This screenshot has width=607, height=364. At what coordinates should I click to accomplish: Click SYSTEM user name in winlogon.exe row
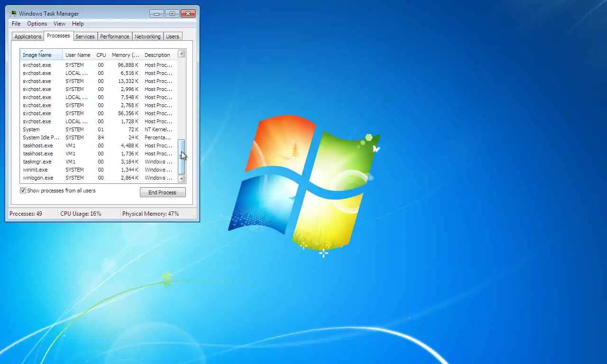pyautogui.click(x=74, y=178)
